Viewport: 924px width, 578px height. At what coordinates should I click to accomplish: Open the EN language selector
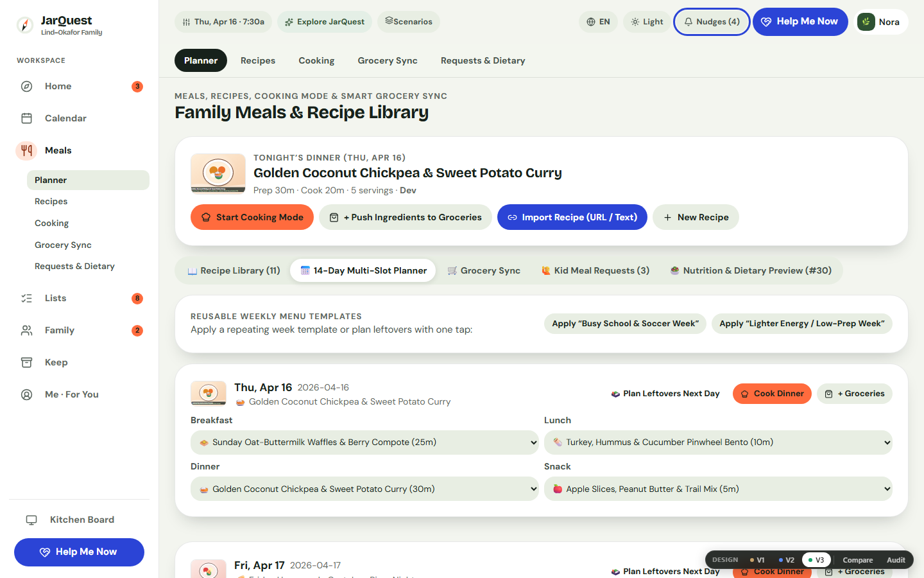click(x=598, y=22)
